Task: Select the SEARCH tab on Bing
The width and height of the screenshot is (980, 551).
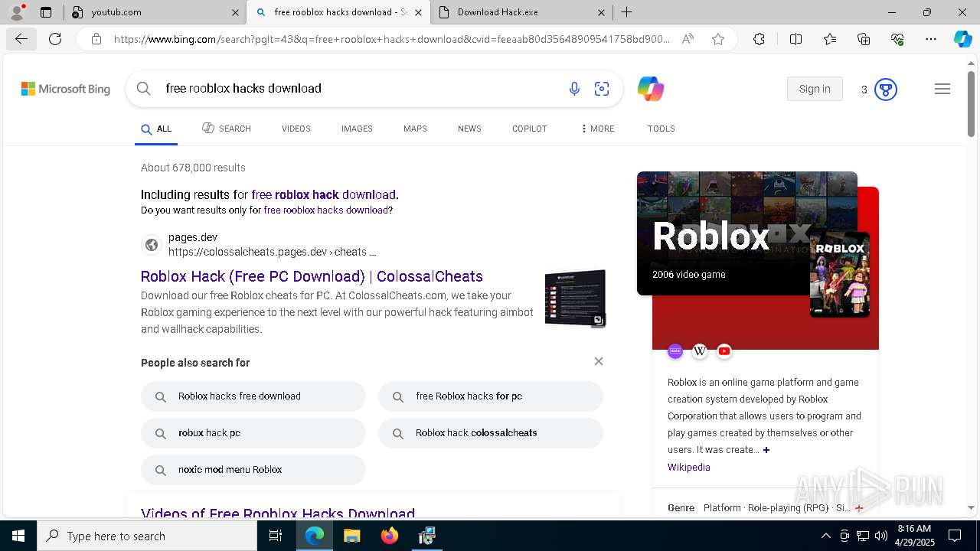Action: point(227,129)
